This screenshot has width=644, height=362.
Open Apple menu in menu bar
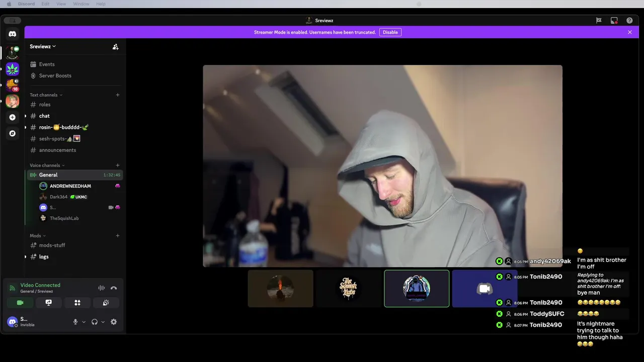tap(9, 4)
